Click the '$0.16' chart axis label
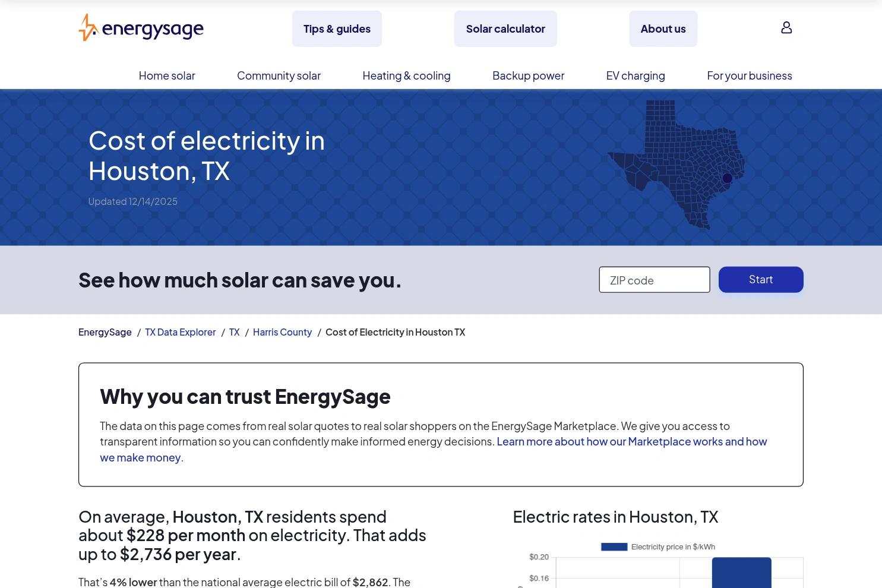Image resolution: width=882 pixels, height=588 pixels. (x=539, y=578)
